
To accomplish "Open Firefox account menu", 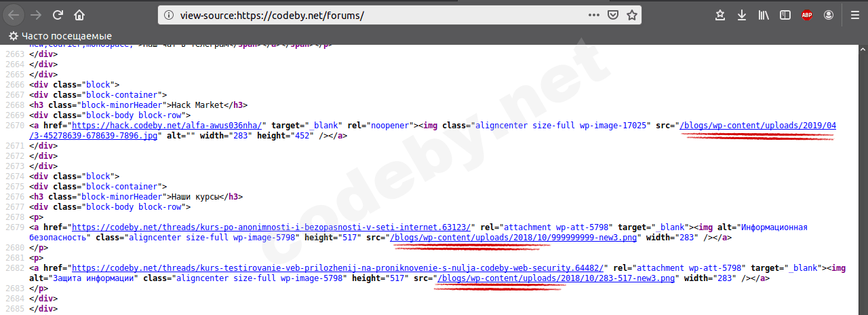I will [x=829, y=14].
